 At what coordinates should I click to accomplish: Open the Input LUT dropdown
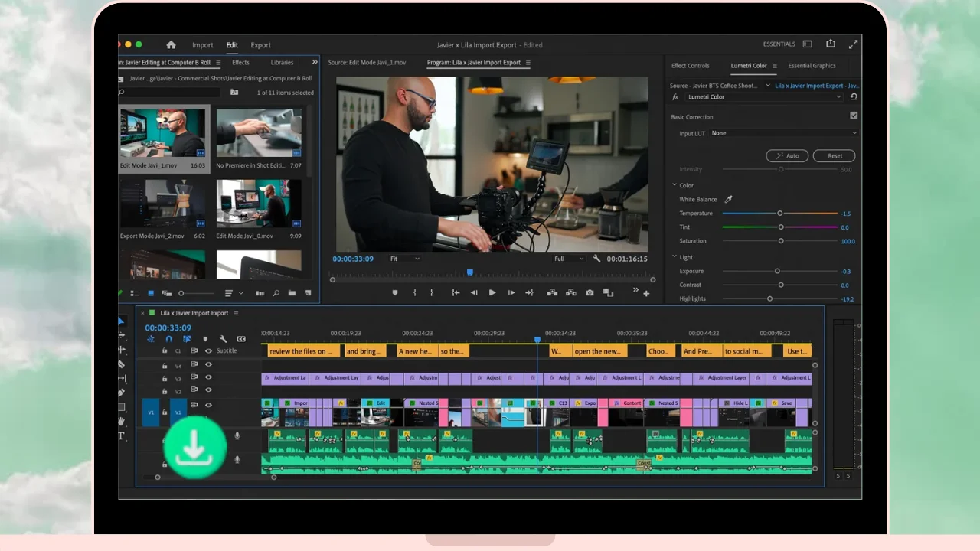784,133
